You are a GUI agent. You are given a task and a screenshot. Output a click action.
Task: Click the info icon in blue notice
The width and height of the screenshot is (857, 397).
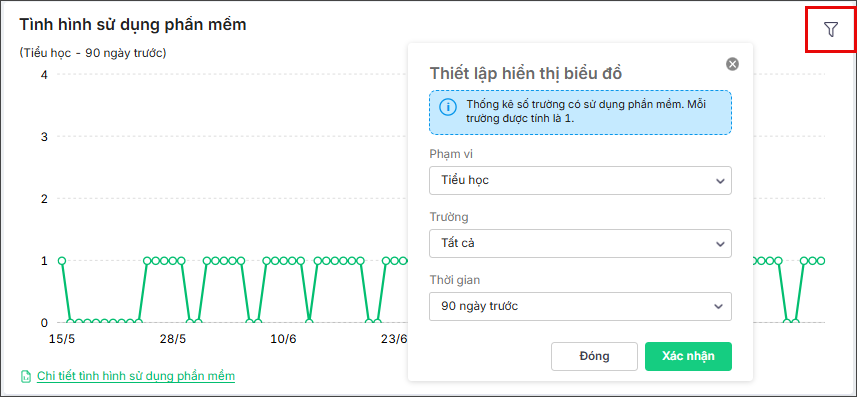[448, 107]
